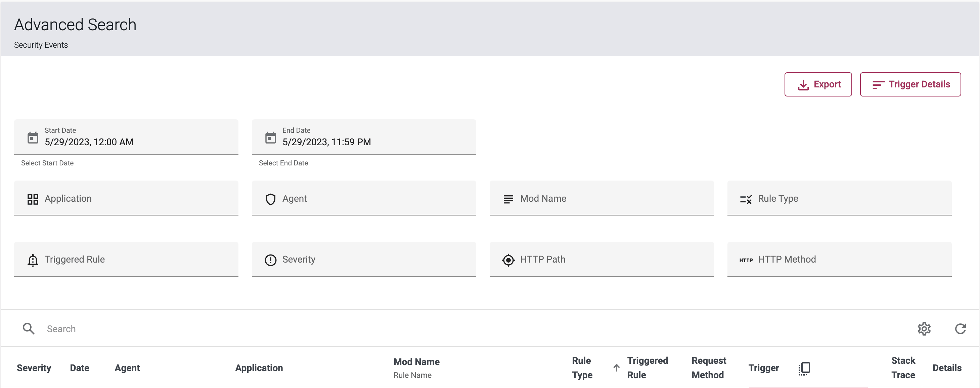Click the Severity exclamation icon
This screenshot has height=388, width=980.
[270, 260]
